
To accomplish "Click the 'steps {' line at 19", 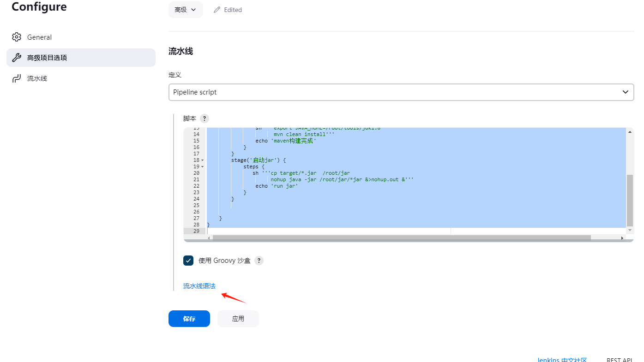I will click(254, 166).
